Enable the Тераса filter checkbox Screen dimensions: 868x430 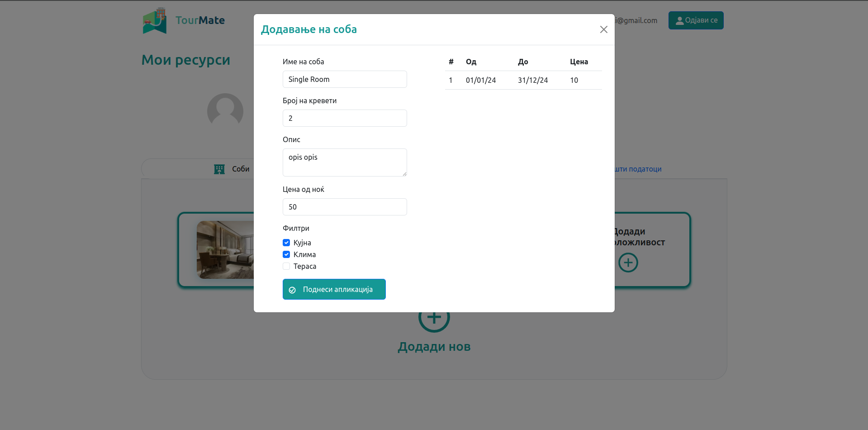pyautogui.click(x=286, y=266)
